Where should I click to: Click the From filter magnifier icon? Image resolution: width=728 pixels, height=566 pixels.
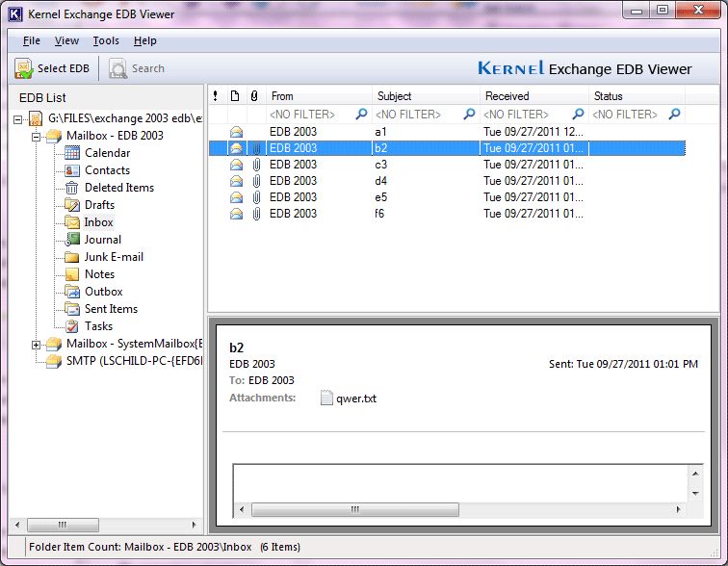coord(362,114)
